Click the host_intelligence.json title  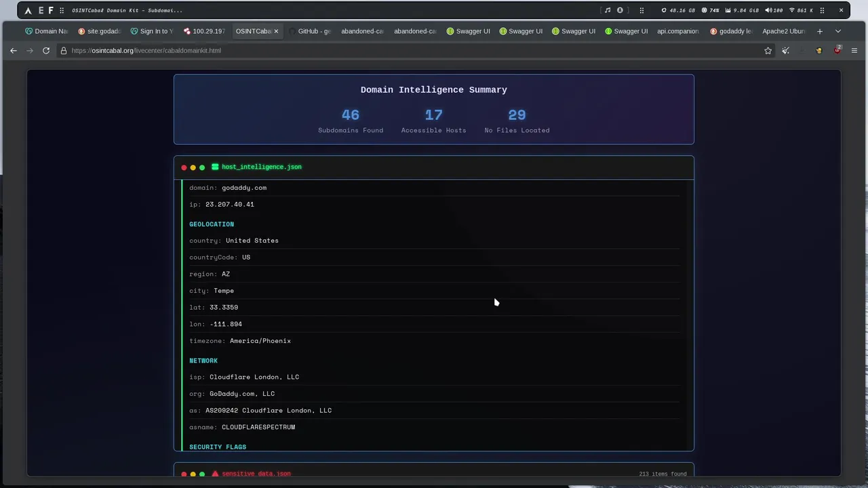(x=261, y=167)
